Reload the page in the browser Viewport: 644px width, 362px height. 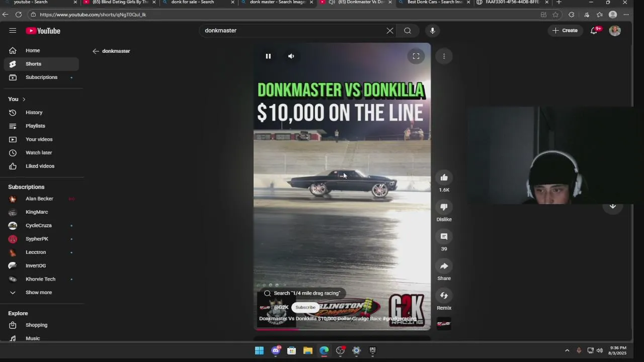(x=19, y=15)
